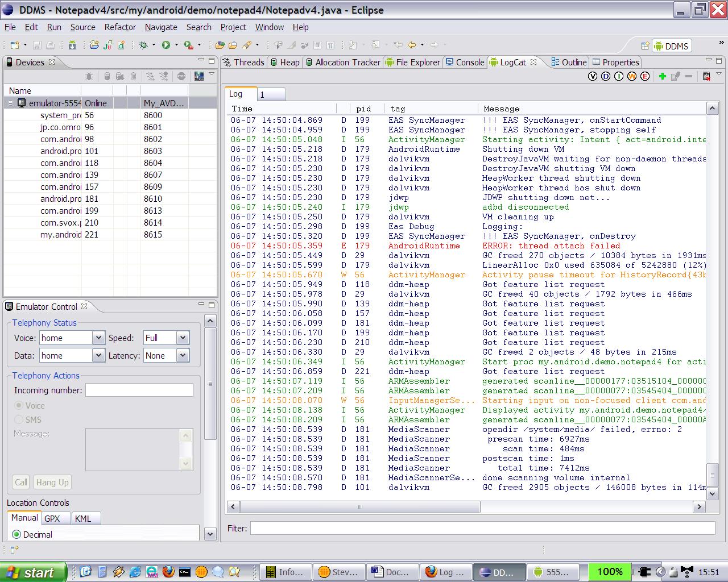The height and width of the screenshot is (582, 728).
Task: Select the SMS radio button in Telephony Actions
Action: [19, 419]
